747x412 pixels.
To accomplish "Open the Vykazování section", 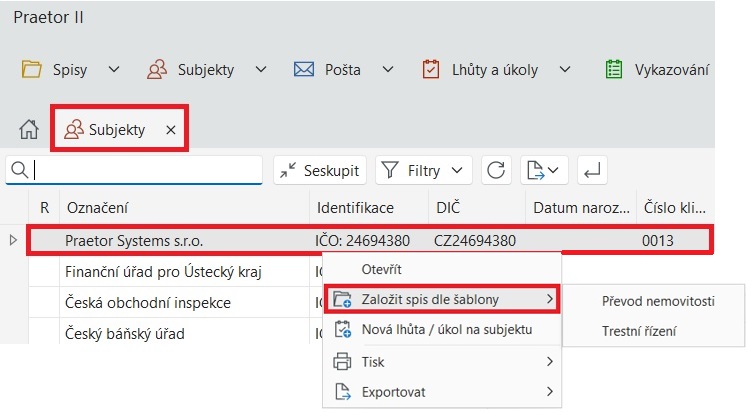I will click(658, 69).
